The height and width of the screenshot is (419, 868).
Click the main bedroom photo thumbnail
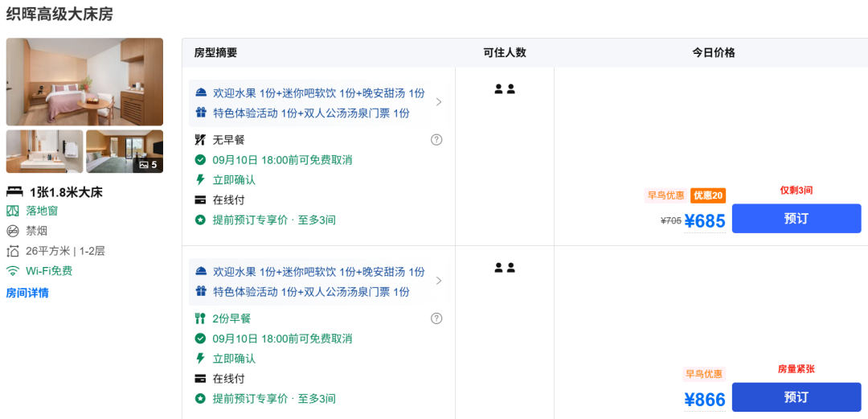click(84, 81)
